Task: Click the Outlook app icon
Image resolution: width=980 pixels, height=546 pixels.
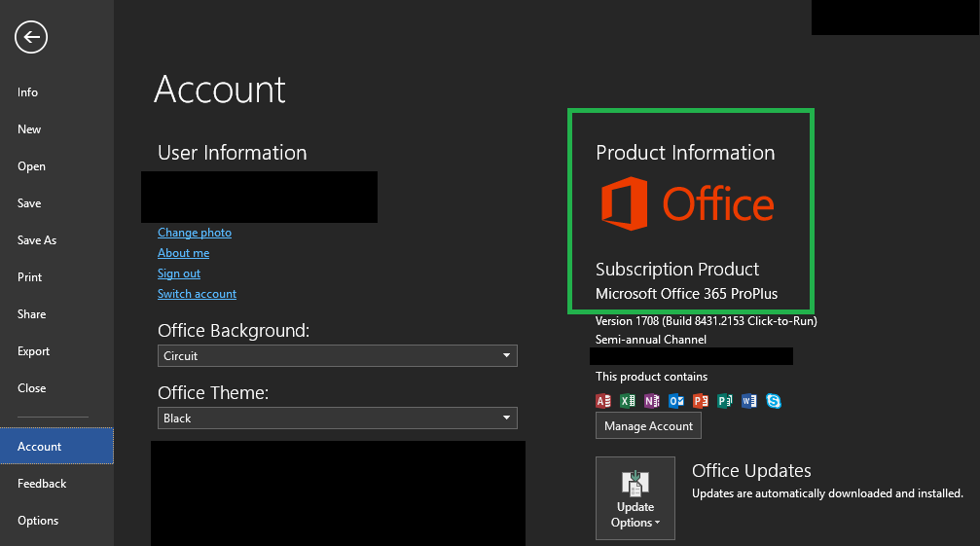Action: click(676, 401)
